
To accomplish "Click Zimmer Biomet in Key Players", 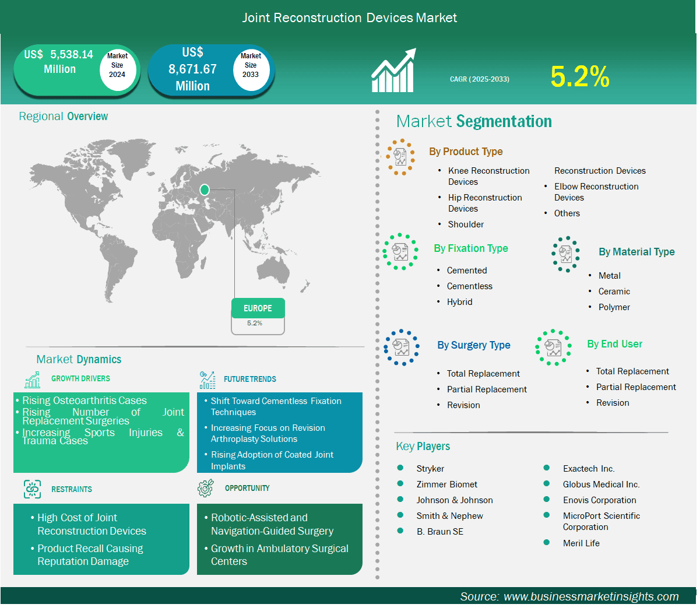I will point(447,484).
